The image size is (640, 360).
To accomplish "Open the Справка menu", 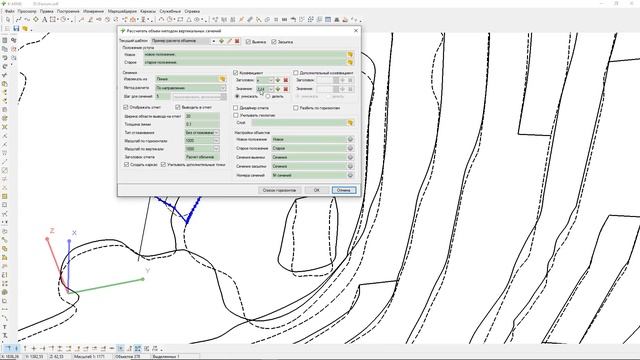I will [x=192, y=11].
